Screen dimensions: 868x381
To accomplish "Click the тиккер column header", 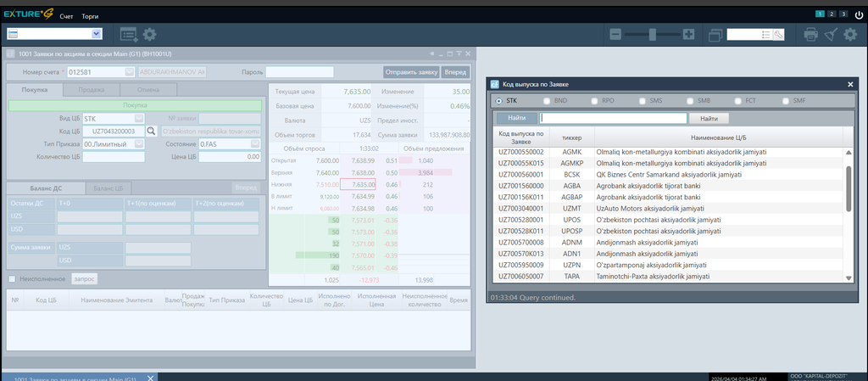I will pyautogui.click(x=572, y=137).
